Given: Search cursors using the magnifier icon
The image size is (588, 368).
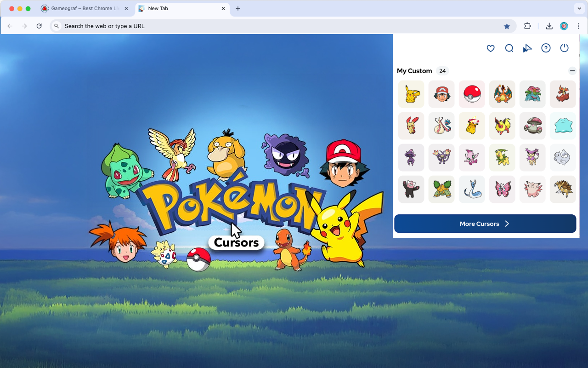Looking at the screenshot, I should click(x=509, y=48).
